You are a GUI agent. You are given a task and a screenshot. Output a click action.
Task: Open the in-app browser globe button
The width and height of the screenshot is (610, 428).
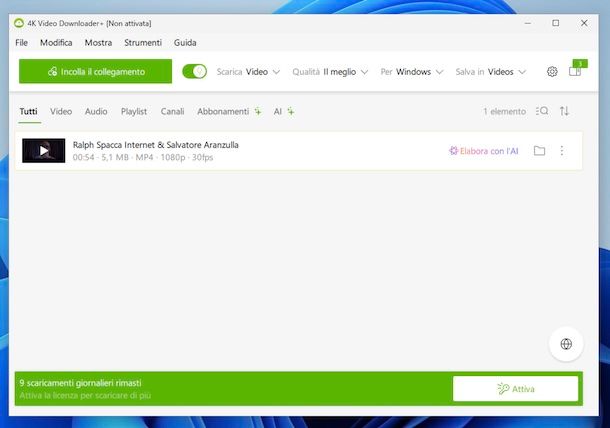pyautogui.click(x=566, y=344)
